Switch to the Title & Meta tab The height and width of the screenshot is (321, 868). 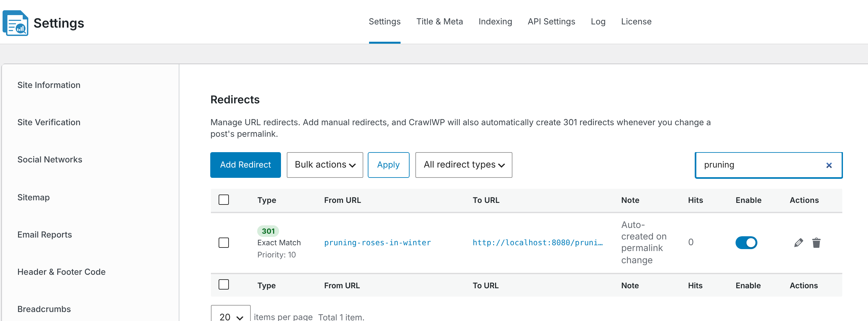coord(439,22)
